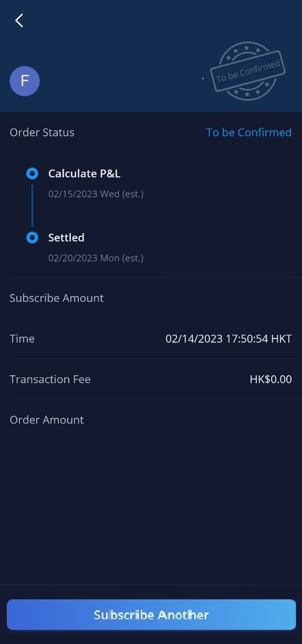302x644 pixels.
Task: Select the Calculate P&L heading
Action: (84, 173)
